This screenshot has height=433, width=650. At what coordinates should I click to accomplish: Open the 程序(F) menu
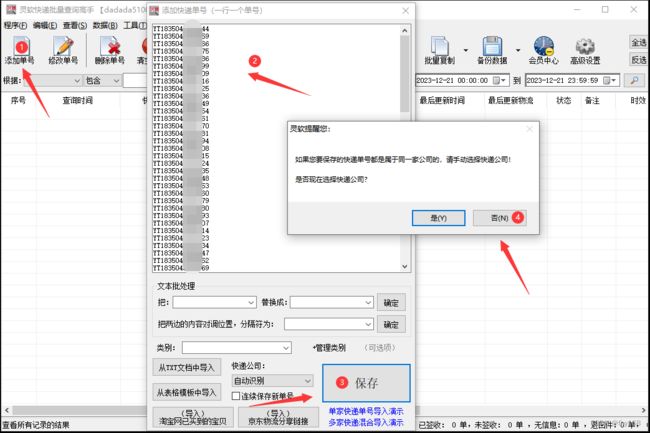(x=15, y=26)
